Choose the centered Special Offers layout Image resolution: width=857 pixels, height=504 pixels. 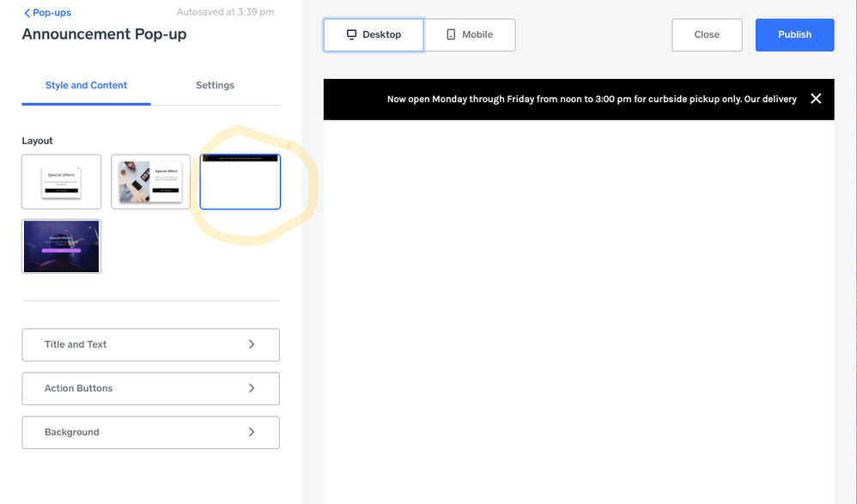(61, 181)
